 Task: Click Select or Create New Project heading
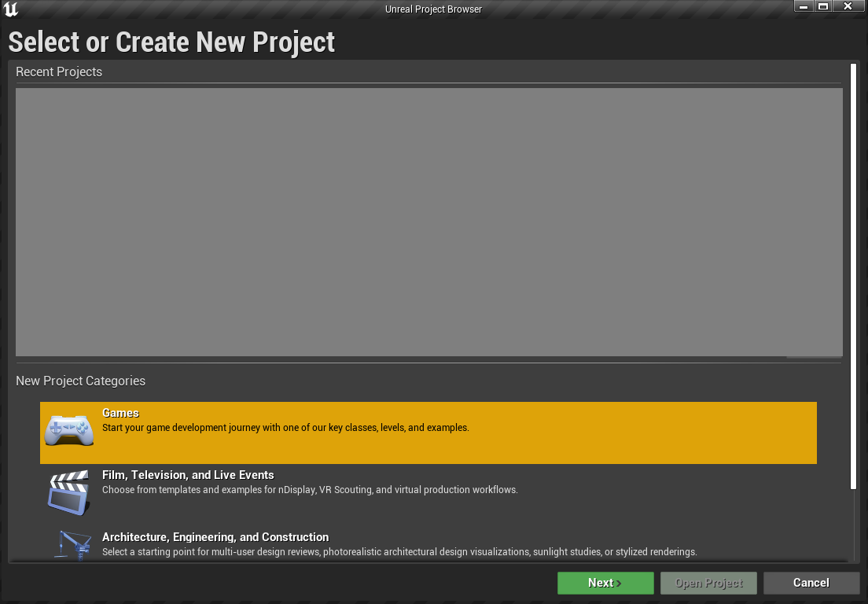pos(171,42)
